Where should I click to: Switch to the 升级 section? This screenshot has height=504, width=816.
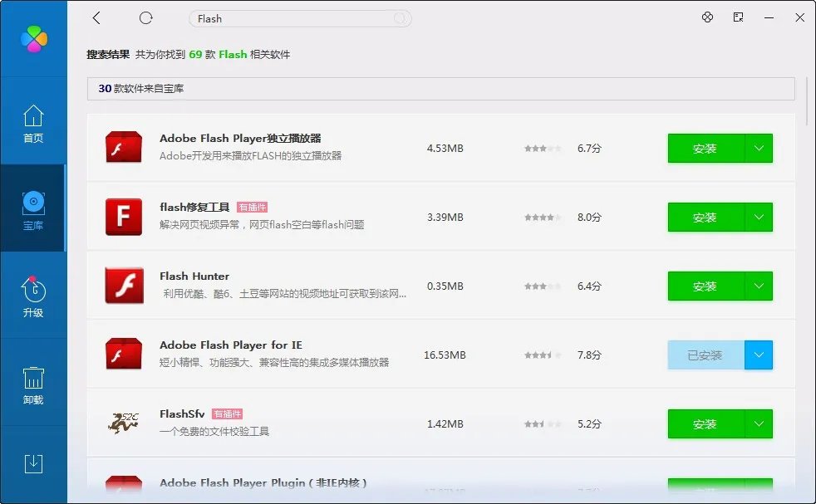(x=33, y=292)
